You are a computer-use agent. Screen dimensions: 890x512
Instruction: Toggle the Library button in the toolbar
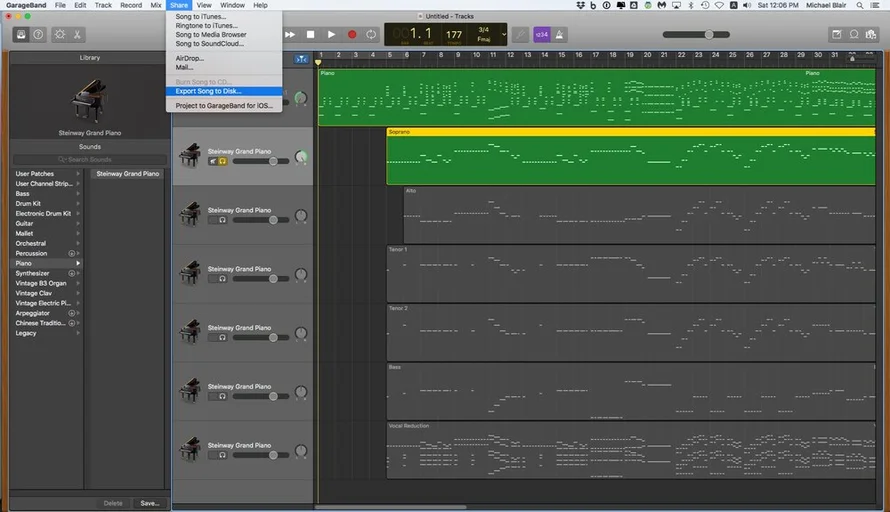tap(21, 35)
